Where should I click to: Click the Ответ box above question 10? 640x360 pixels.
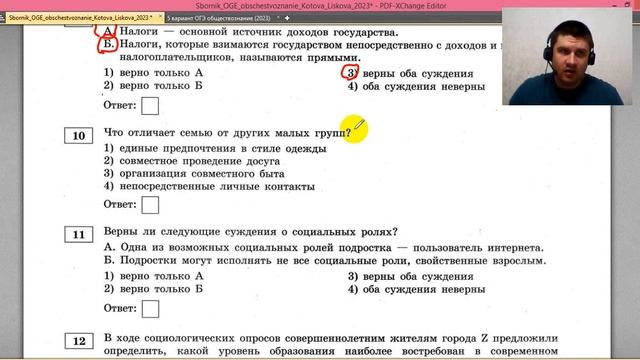coord(150,106)
